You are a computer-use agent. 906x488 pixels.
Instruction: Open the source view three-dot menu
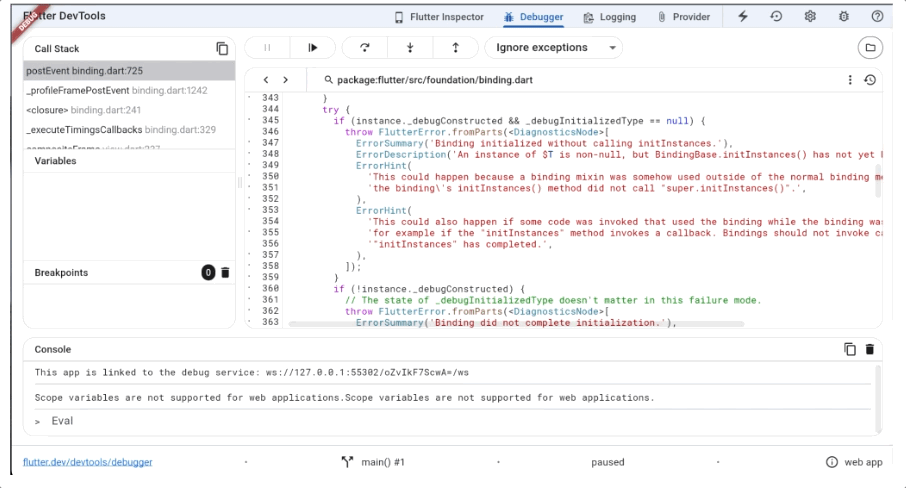click(850, 80)
